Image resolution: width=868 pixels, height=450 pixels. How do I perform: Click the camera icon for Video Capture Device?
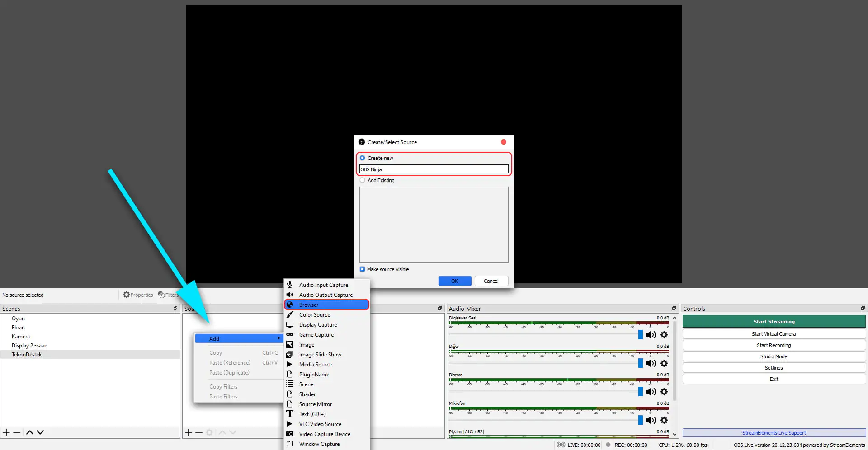(290, 434)
